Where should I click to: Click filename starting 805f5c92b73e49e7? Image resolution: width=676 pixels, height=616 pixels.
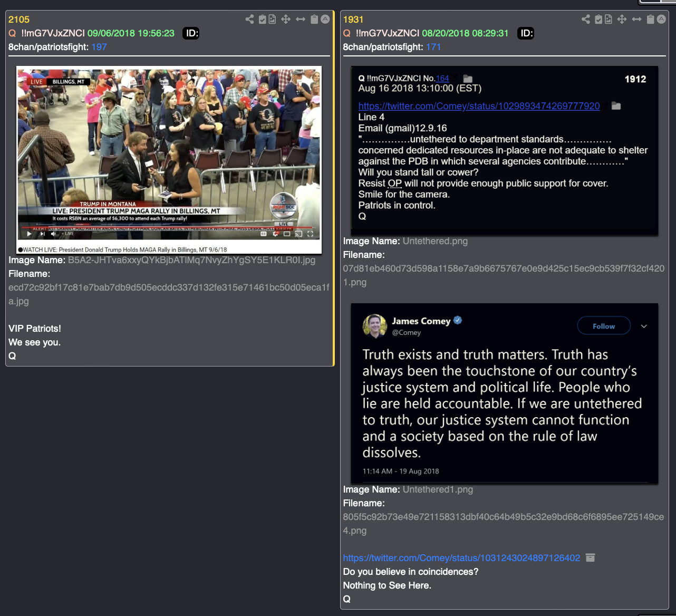[x=504, y=524]
